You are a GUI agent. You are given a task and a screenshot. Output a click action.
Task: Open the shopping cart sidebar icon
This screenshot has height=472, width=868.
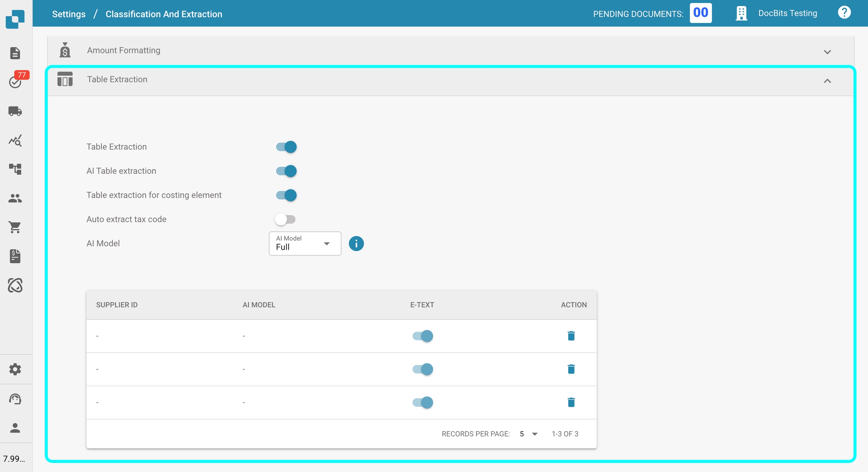[x=15, y=227]
